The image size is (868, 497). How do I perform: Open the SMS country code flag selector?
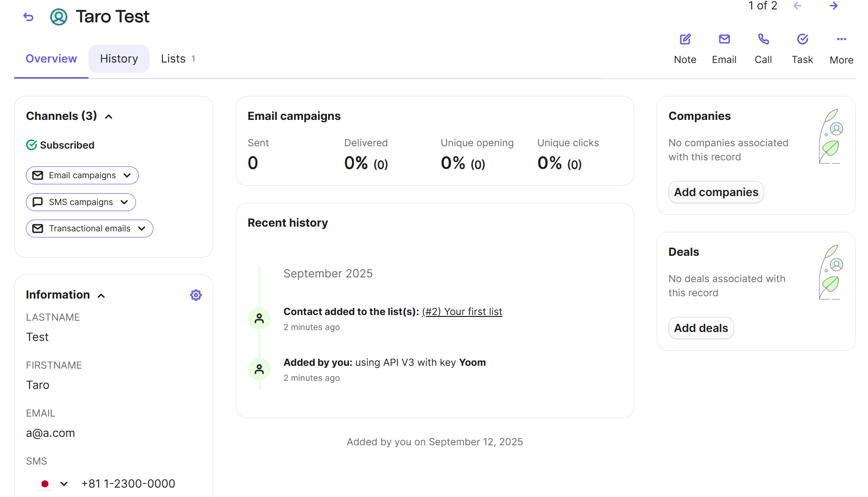pos(53,484)
